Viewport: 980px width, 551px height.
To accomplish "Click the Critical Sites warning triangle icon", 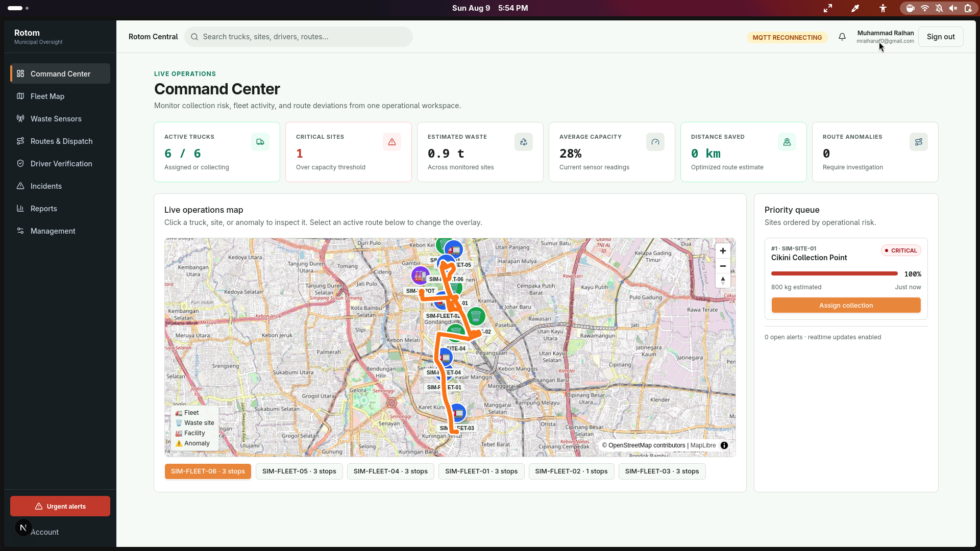I will [392, 142].
